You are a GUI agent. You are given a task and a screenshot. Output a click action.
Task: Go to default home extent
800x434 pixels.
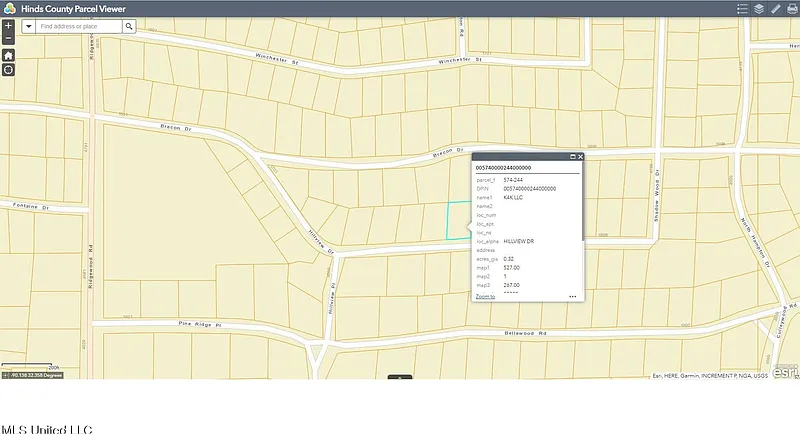click(8, 56)
